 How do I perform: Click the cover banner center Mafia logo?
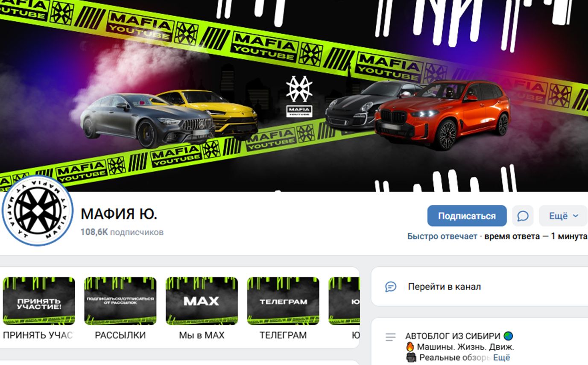pos(299,97)
